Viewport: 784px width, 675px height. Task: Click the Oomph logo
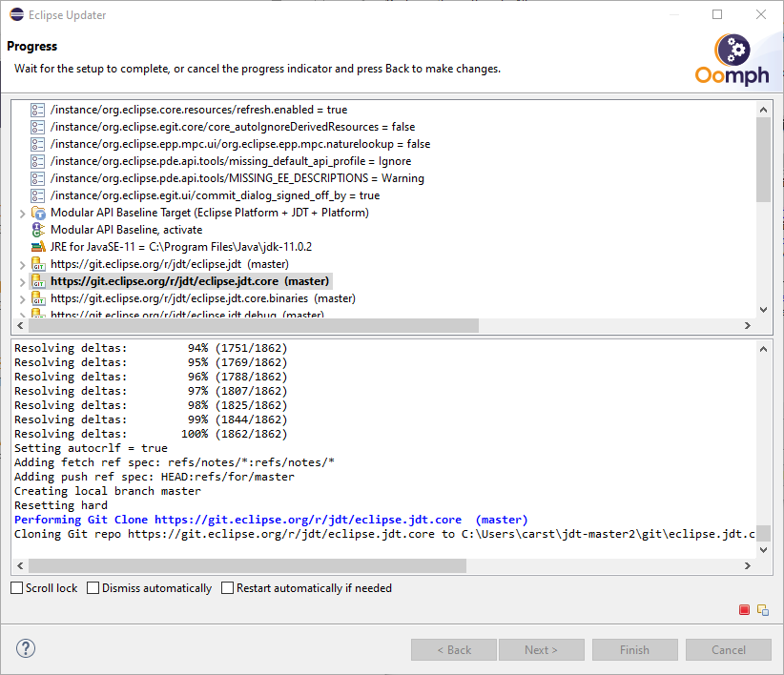click(732, 60)
